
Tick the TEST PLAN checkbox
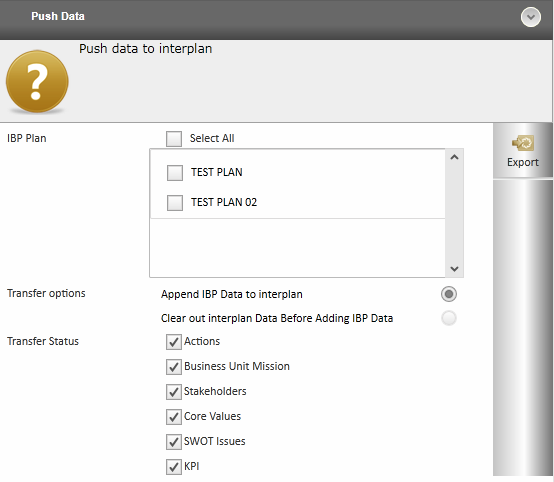(x=175, y=173)
